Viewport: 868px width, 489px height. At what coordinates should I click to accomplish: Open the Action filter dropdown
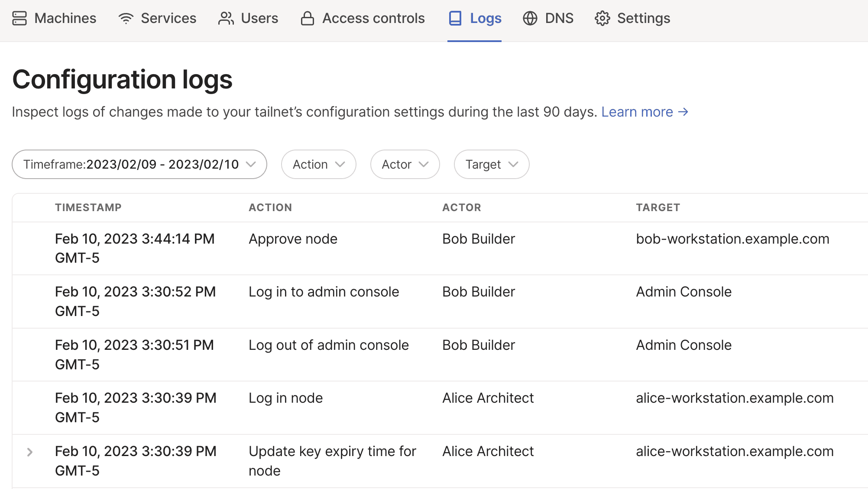point(318,164)
